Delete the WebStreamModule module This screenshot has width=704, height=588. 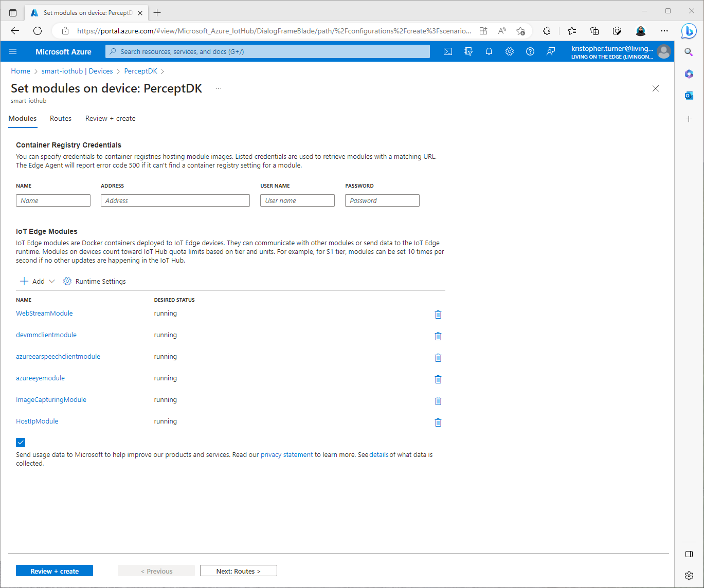tap(438, 315)
